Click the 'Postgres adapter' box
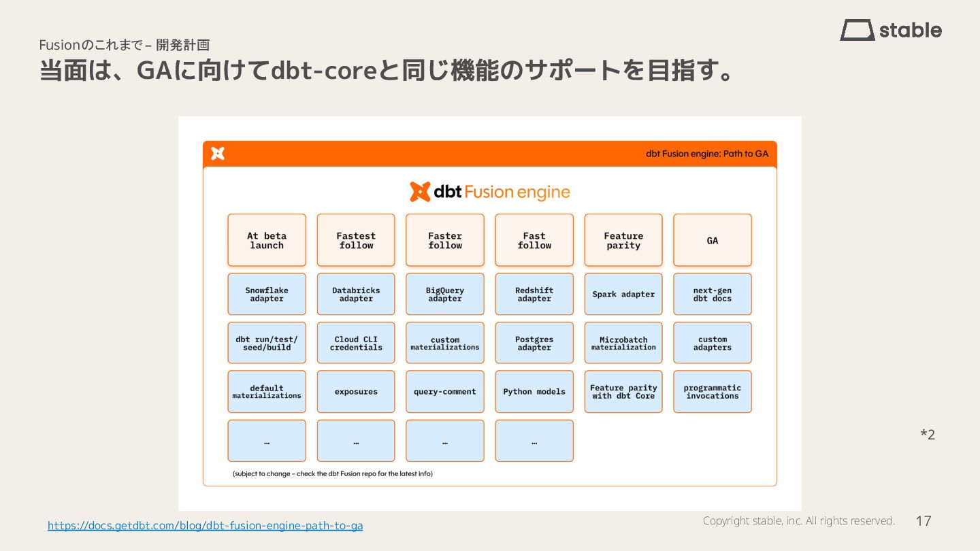 [534, 343]
